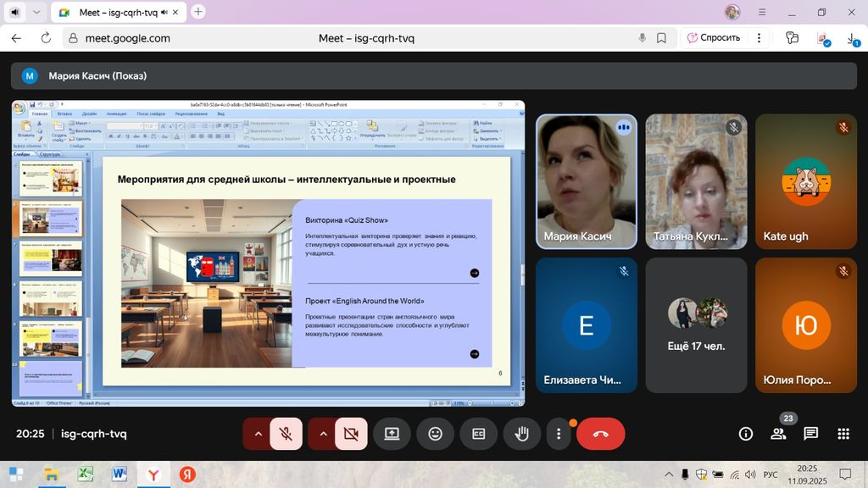This screenshot has width=868, height=488.
Task: Reload the page with refresh button
Action: pos(46,38)
